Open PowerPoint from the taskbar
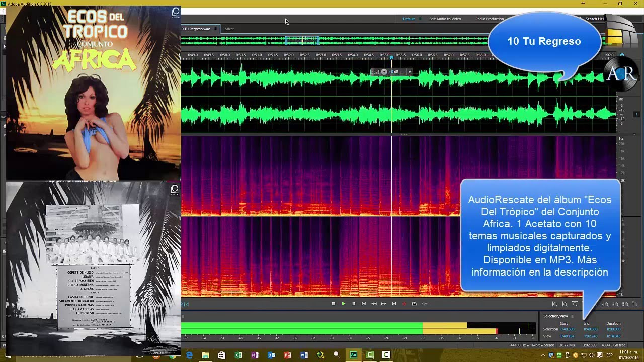This screenshot has height=362, width=644. (x=288, y=355)
